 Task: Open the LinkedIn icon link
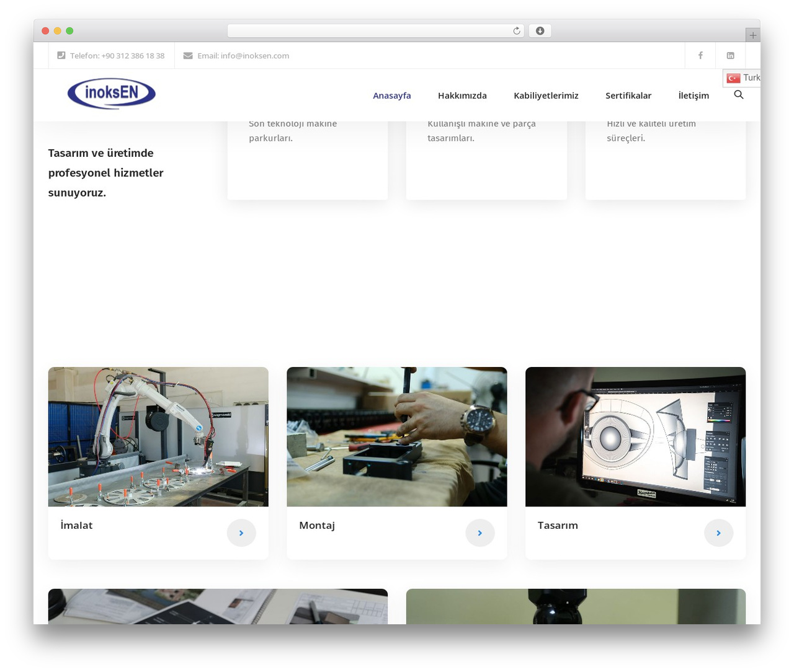(x=731, y=55)
